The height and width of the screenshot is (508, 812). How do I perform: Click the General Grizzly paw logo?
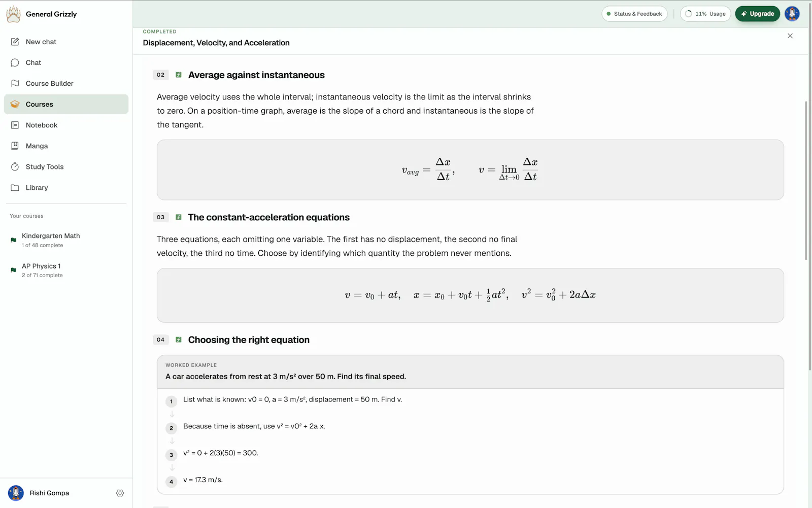(14, 14)
